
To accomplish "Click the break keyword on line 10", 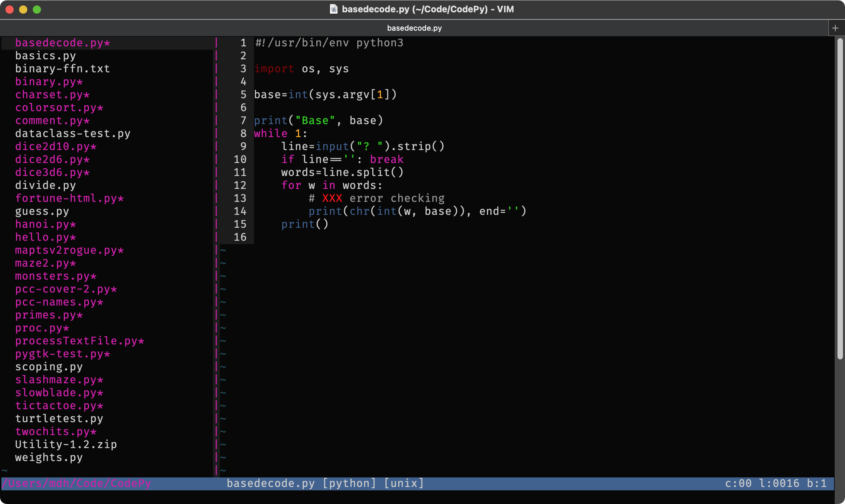I will pyautogui.click(x=387, y=159).
